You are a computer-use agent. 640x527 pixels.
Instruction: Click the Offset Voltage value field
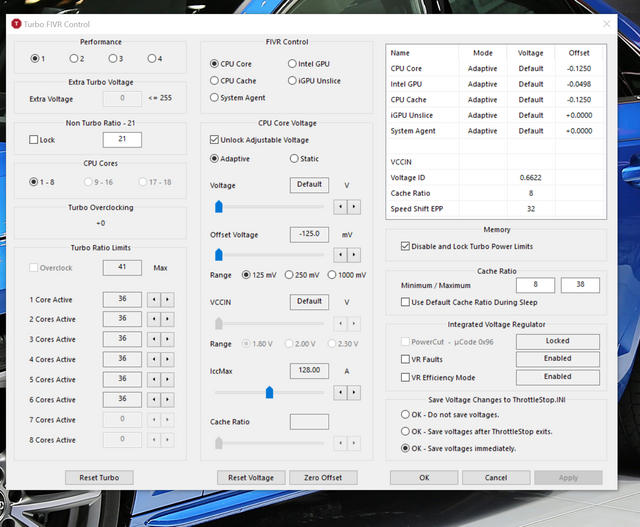[309, 233]
